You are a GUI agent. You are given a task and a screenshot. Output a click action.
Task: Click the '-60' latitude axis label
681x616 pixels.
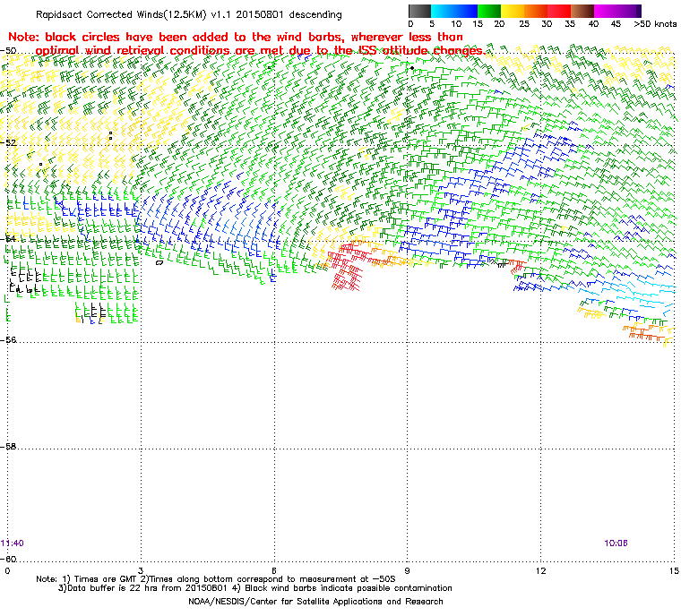click(x=8, y=559)
